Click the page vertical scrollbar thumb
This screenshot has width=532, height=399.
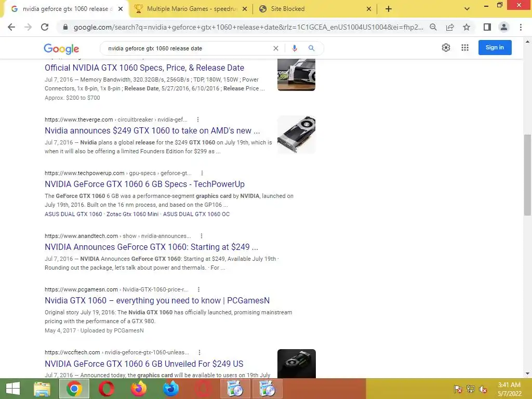click(527, 175)
